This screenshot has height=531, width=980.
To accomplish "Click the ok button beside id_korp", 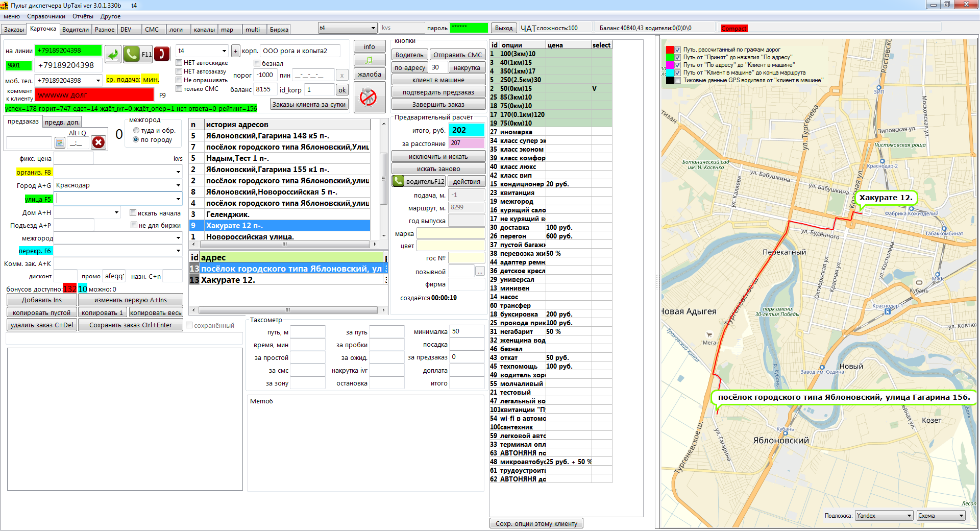I will 342,90.
